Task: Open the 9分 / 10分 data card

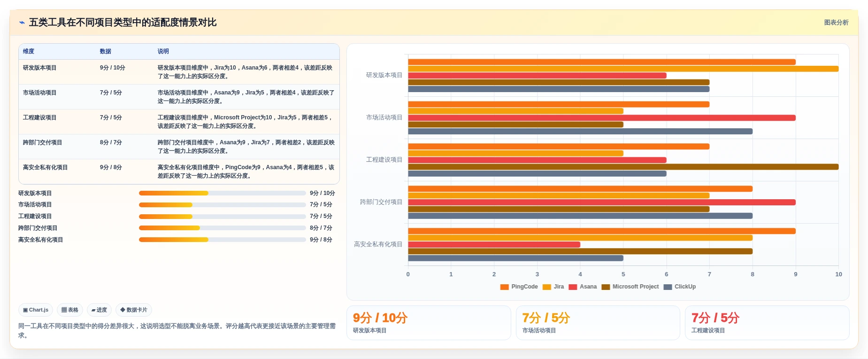Action: pos(429,323)
